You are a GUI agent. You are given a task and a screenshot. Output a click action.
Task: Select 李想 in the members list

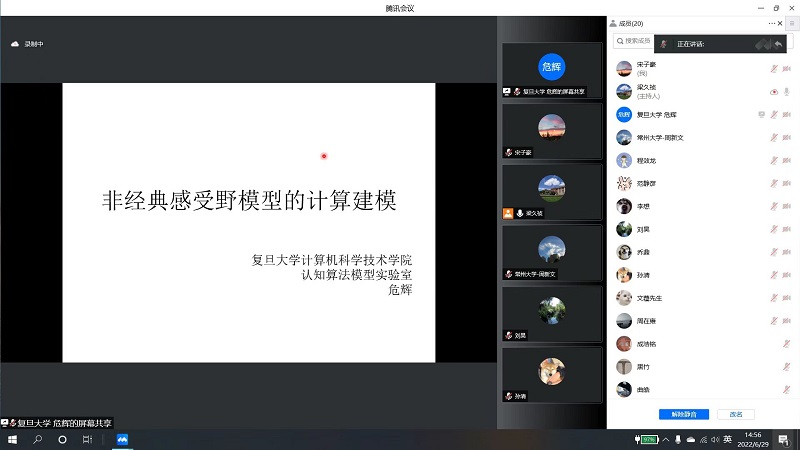[703, 206]
